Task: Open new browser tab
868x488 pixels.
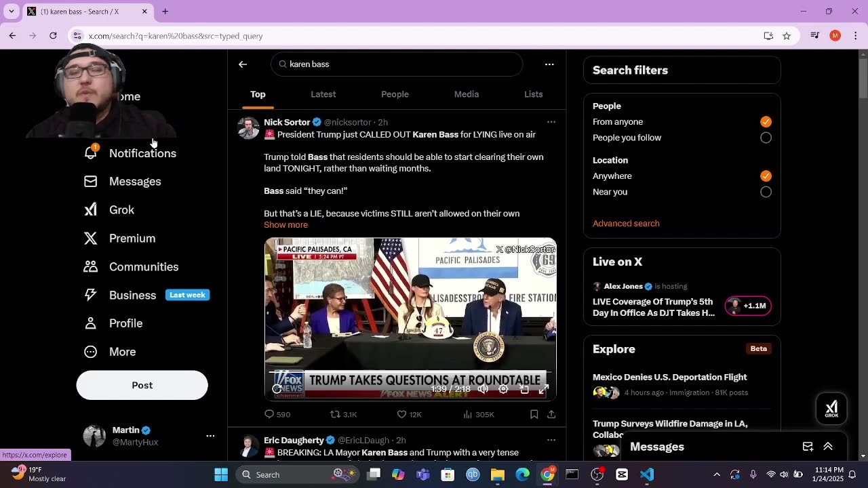Action: 165,12
